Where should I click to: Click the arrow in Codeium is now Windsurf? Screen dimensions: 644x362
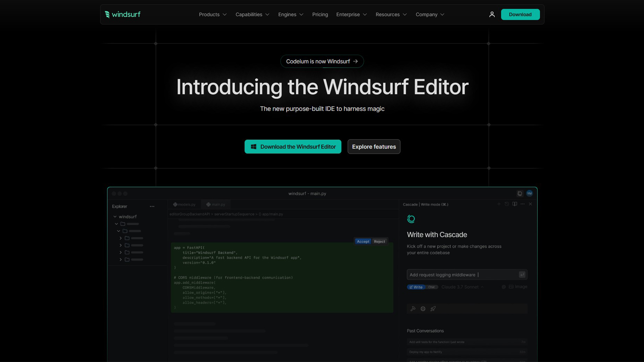click(356, 61)
